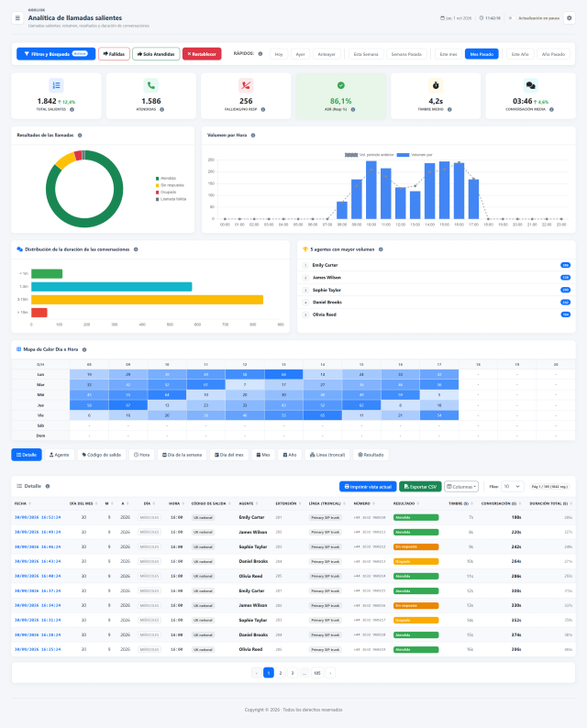Toggle the Solo Atendidas filter
This screenshot has width=587, height=728.
(156, 54)
